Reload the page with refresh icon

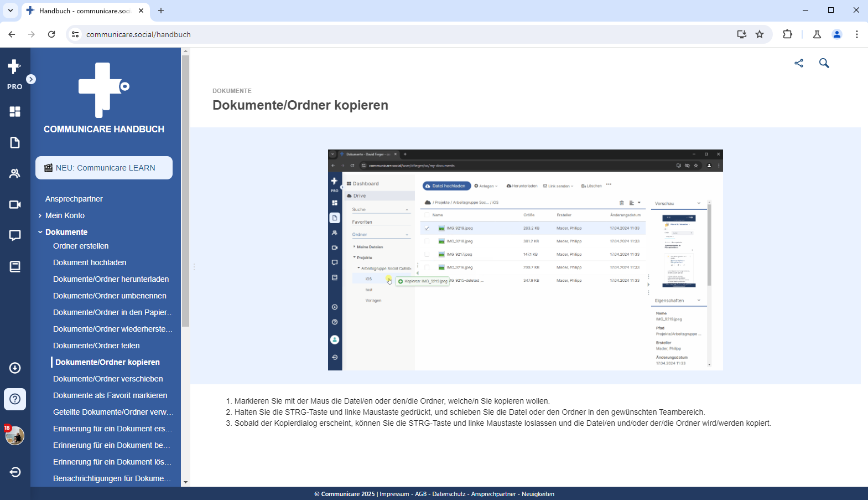[x=51, y=34]
